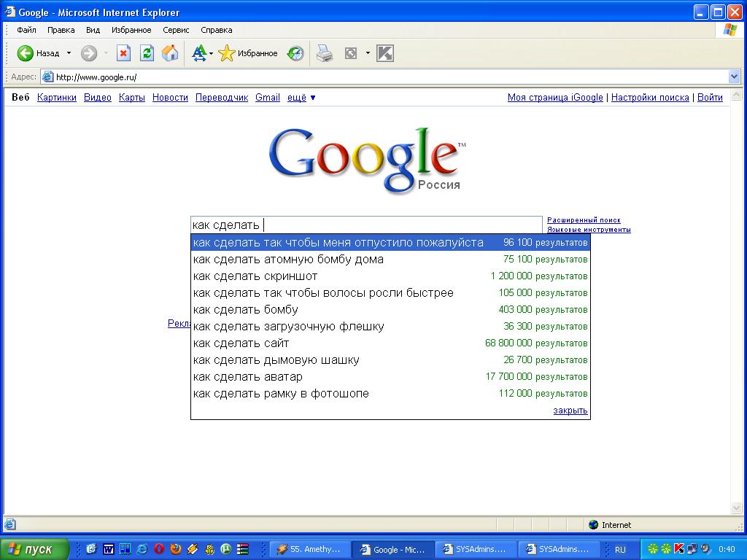
Task: Click the Refresh page toolbar icon
Action: point(147,53)
